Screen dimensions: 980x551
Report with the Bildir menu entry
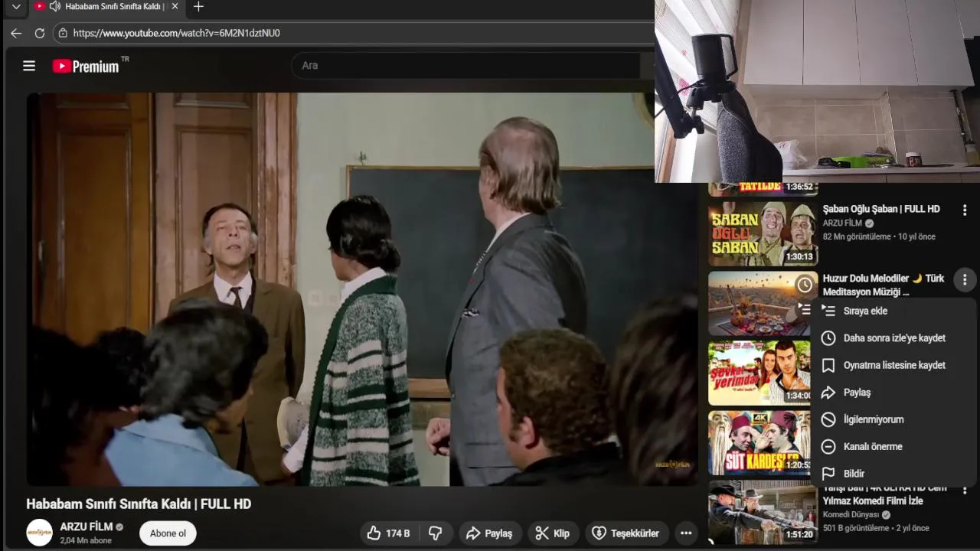pyautogui.click(x=893, y=474)
